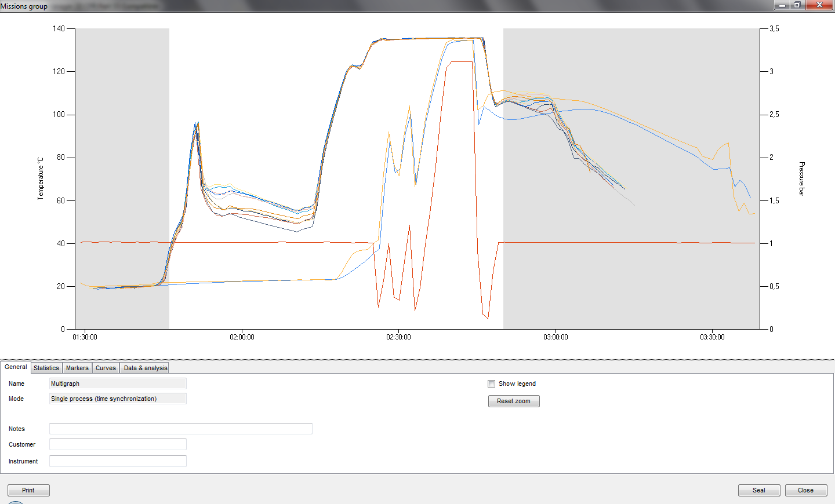Focus the Notes input field

coord(180,429)
